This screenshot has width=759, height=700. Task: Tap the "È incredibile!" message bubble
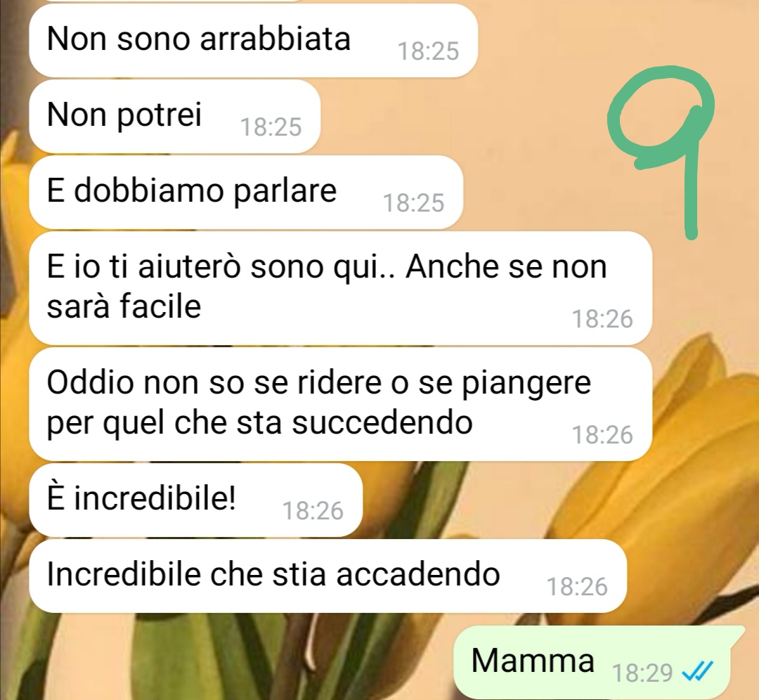pos(195,500)
